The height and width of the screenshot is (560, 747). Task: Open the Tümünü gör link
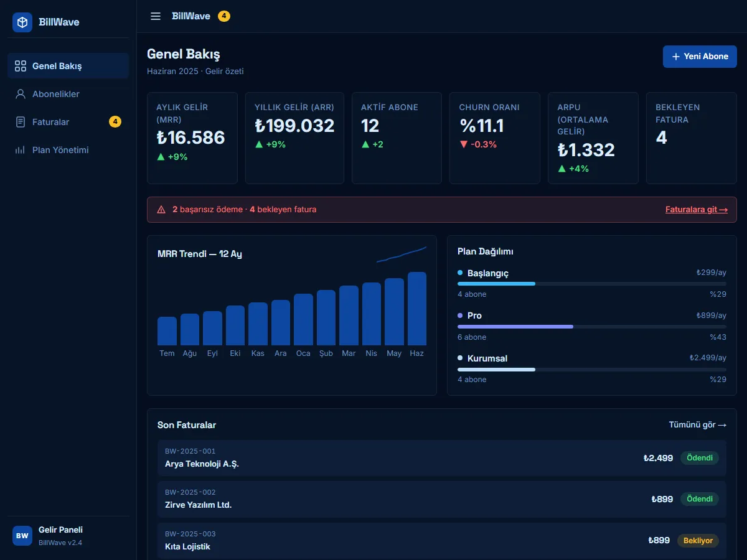point(698,425)
